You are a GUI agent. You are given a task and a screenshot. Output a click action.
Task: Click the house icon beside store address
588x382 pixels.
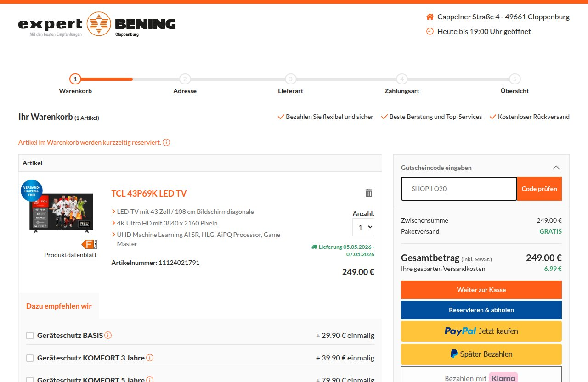tap(430, 17)
